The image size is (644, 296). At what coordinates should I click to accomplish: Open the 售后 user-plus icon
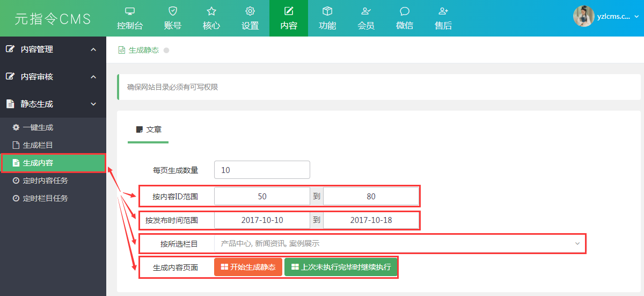(x=443, y=11)
